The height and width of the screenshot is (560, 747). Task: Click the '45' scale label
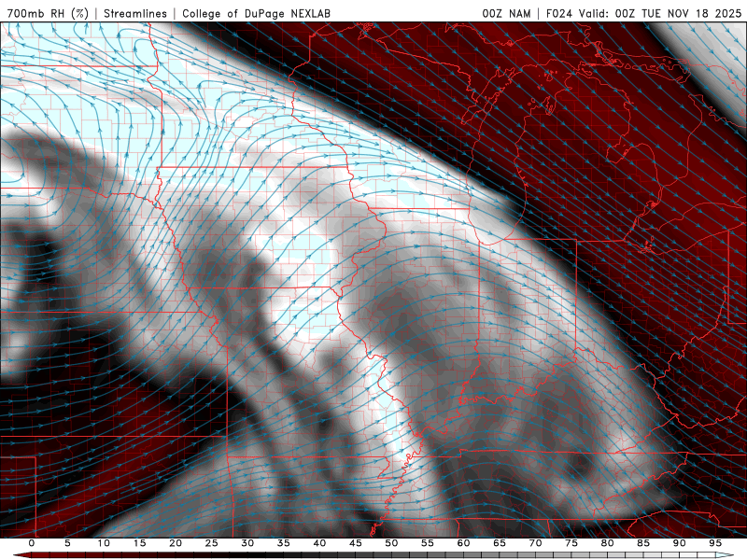[x=356, y=543]
